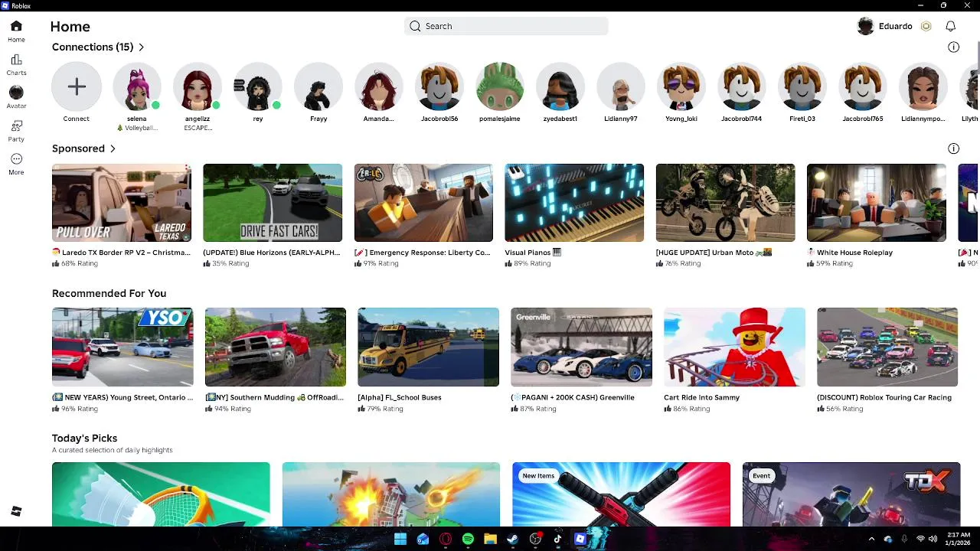Screen dimensions: 980x551
Task: Click the info icon beside Connections
Action: coord(953,47)
